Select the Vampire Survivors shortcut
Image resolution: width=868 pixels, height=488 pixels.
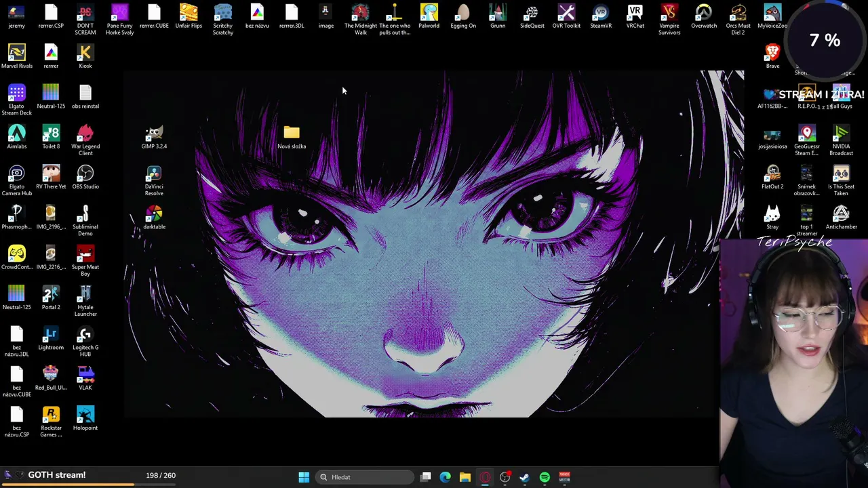[x=669, y=20]
